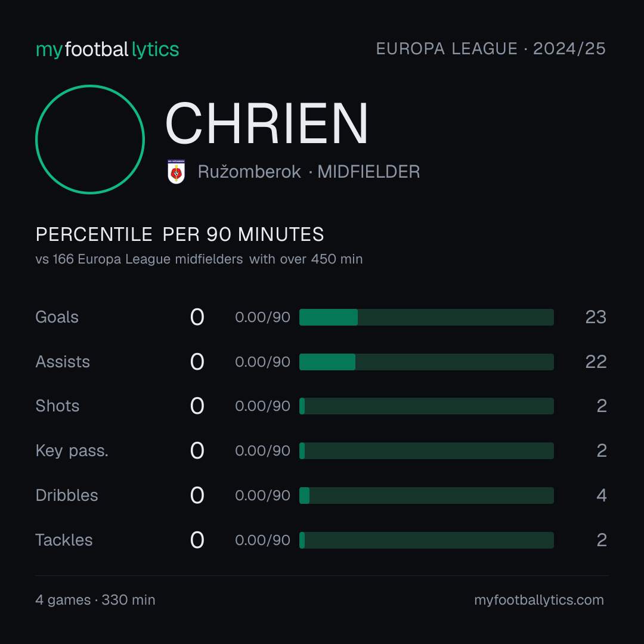Select the Assists percentile bar
The image size is (644, 644).
[x=426, y=362]
